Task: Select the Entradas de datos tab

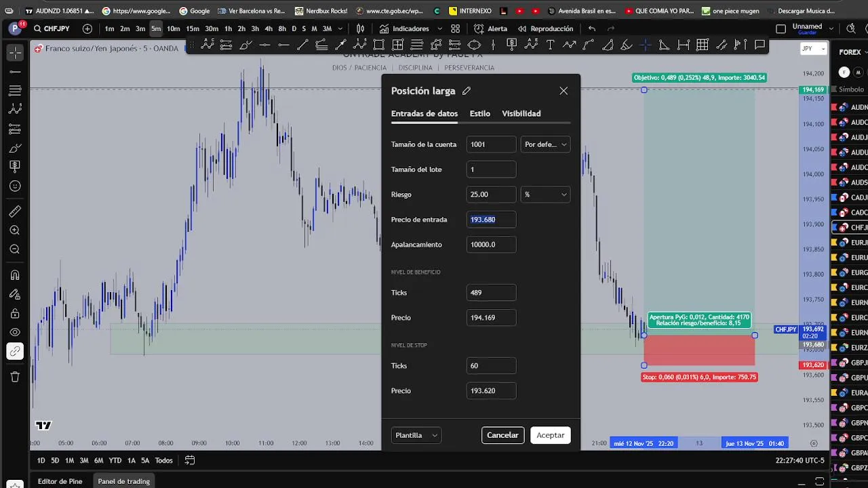Action: [425, 113]
